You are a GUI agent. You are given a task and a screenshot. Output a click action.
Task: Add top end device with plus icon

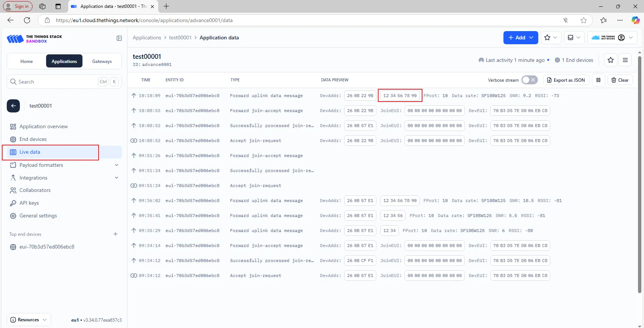point(115,234)
